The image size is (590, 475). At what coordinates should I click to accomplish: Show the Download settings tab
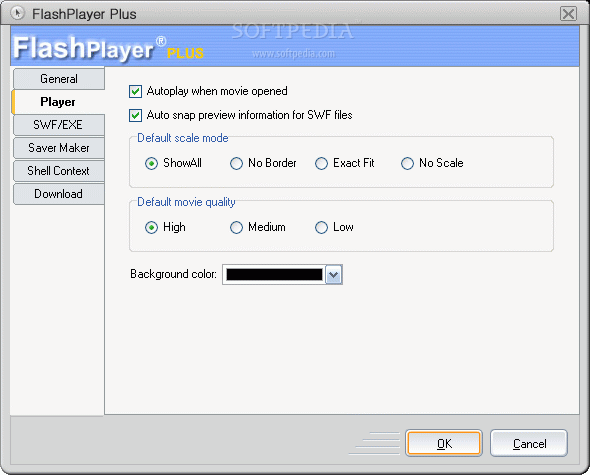[x=59, y=193]
